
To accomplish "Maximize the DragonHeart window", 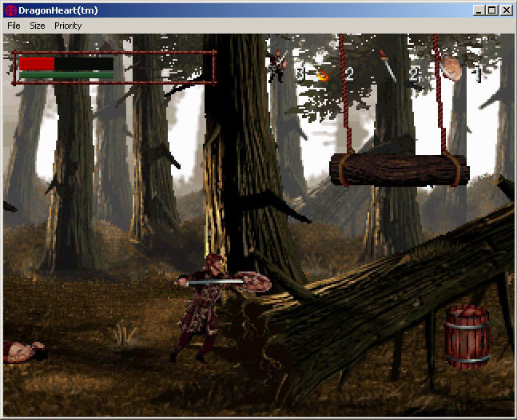I will point(491,10).
